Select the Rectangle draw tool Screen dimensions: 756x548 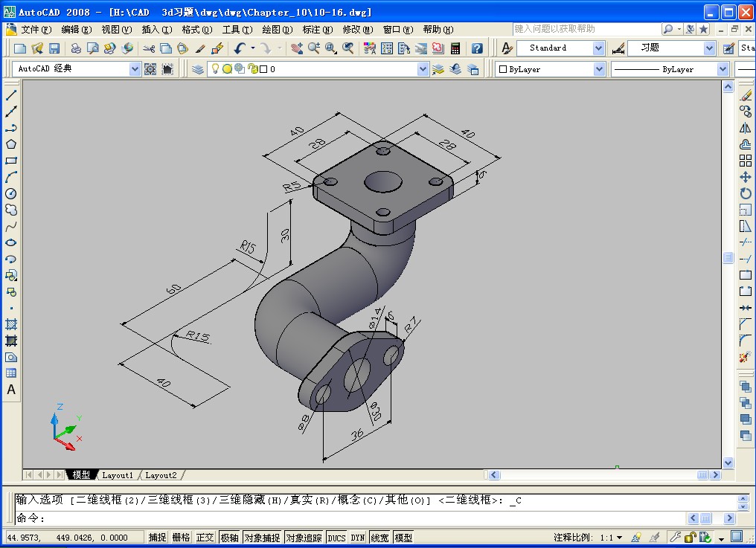click(11, 161)
